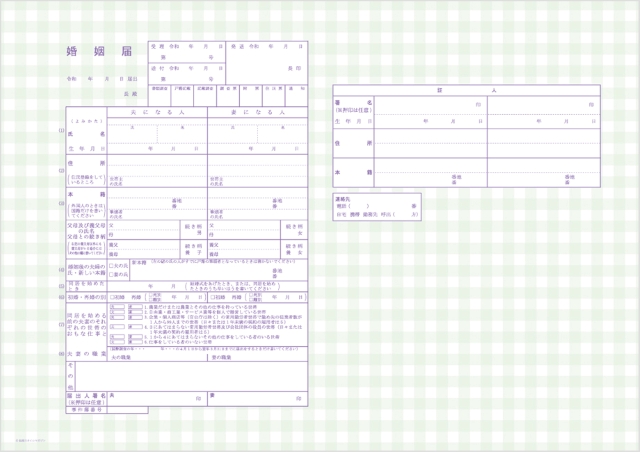The height and width of the screenshot is (452, 640).
Task: Click first witness 住所 address field
Action: coord(431,143)
